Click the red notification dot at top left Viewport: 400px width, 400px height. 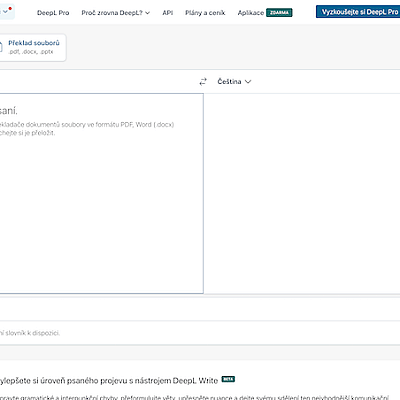(10, 8)
